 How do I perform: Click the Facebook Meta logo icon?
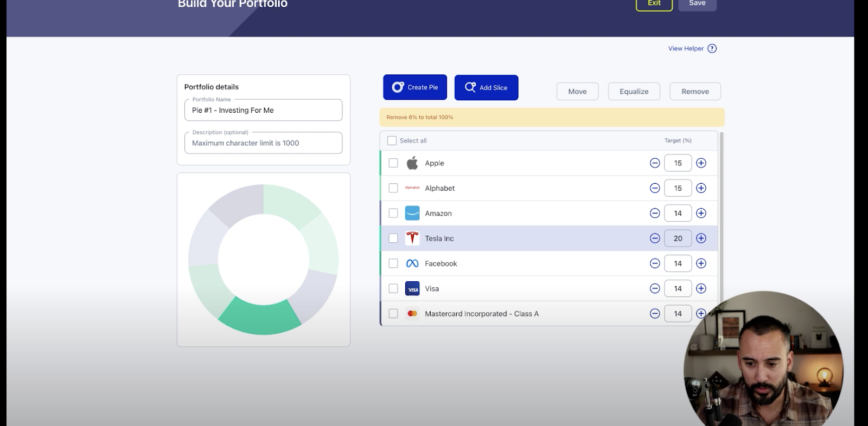point(412,263)
